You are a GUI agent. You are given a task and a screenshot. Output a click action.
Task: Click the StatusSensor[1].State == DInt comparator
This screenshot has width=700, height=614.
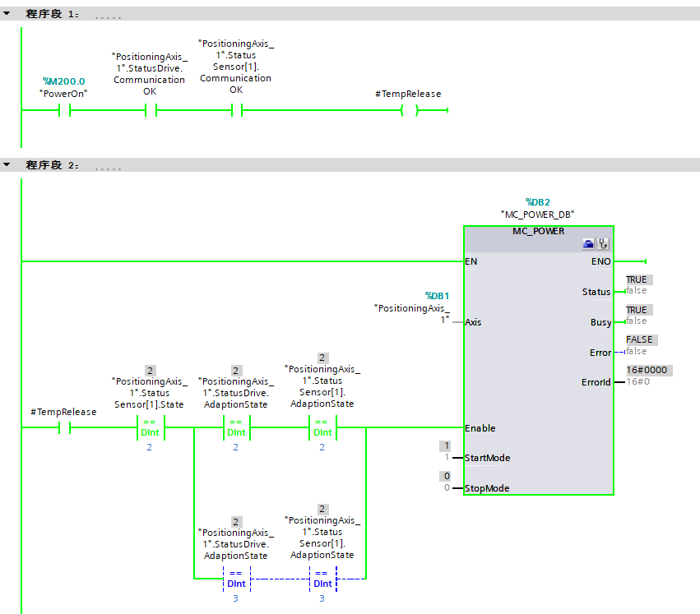click(150, 428)
